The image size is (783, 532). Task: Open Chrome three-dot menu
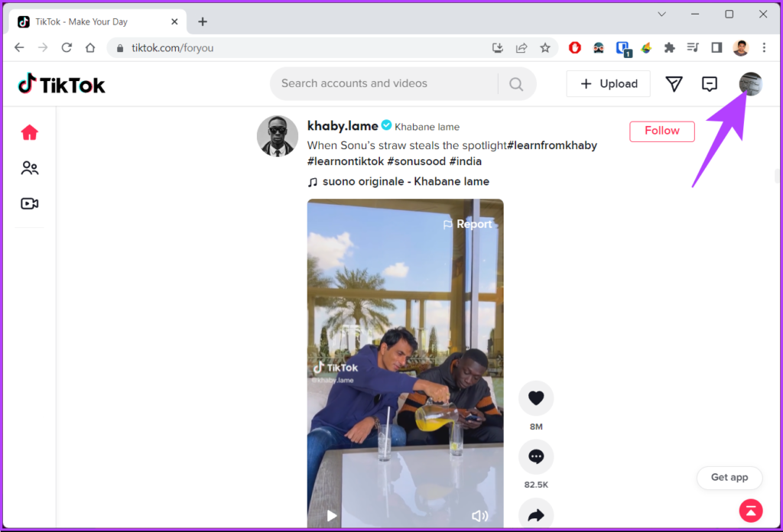[764, 47]
